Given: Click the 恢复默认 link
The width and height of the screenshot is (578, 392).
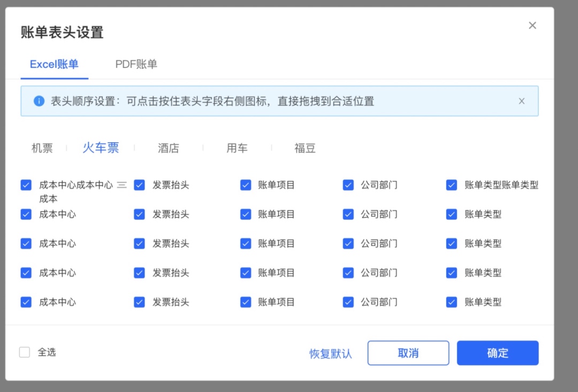Looking at the screenshot, I should (331, 353).
